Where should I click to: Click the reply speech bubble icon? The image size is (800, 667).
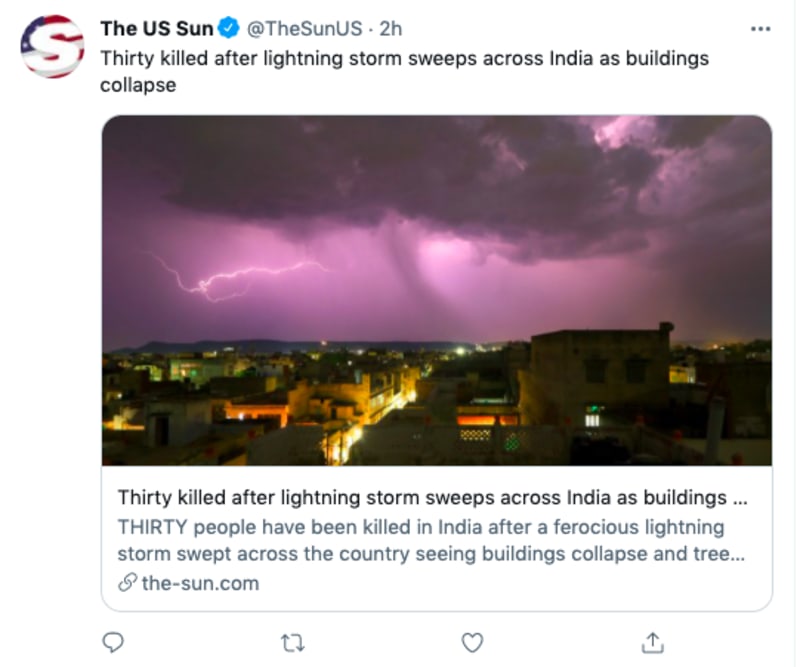click(114, 642)
